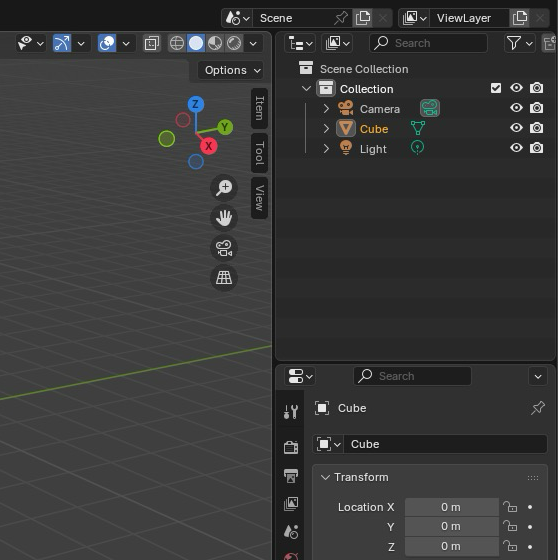Screen dimensions: 558x560
Task: Click the Y axis on navigation gizmo
Action: [x=225, y=127]
